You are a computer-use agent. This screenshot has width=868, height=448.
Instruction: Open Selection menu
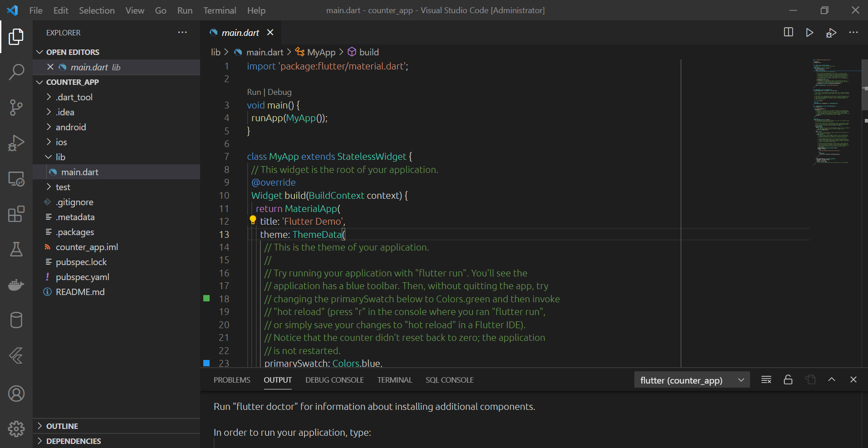[x=97, y=10]
